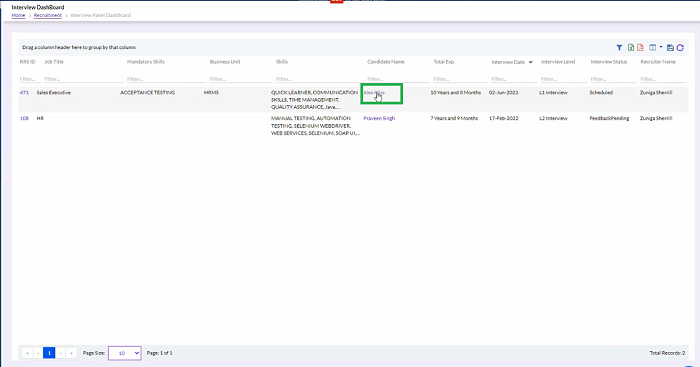Open candidate Praveen Singh's profile link
The image size is (700, 367).
tap(379, 118)
